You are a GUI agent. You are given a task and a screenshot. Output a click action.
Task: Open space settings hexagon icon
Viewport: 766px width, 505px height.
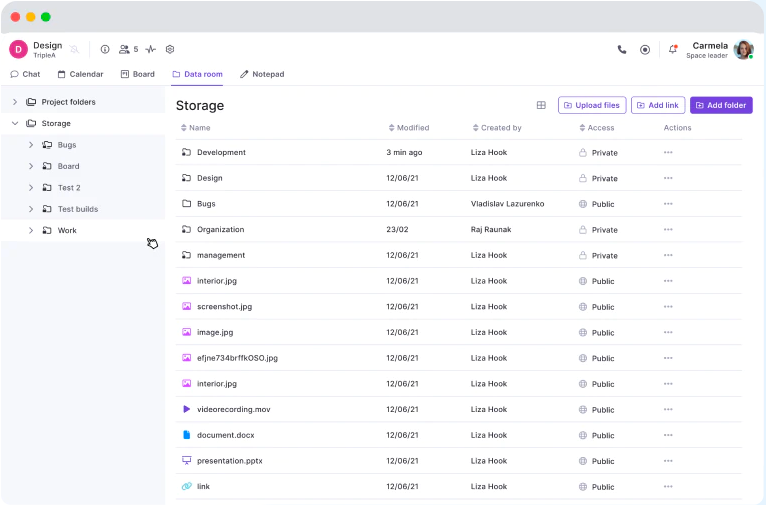click(x=170, y=49)
